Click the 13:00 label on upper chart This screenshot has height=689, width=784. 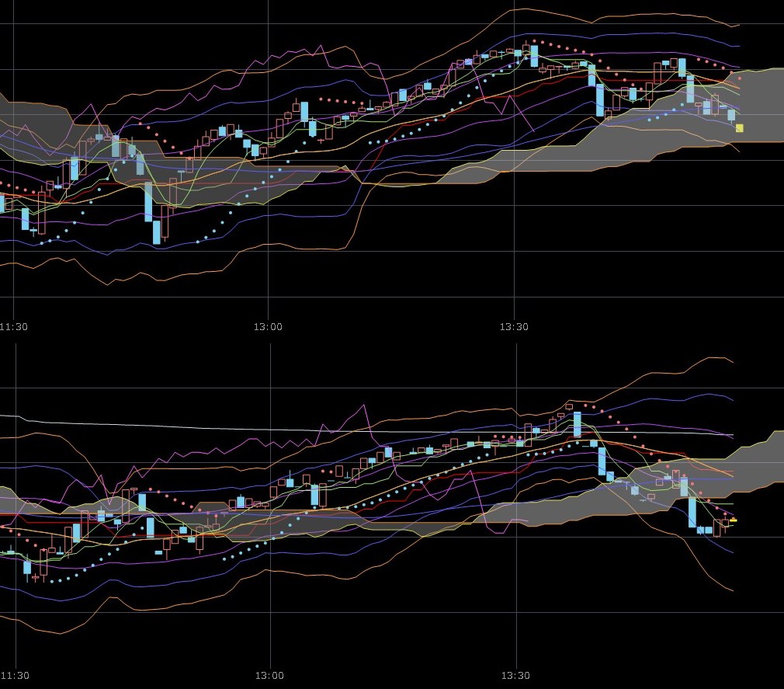pyautogui.click(x=269, y=327)
